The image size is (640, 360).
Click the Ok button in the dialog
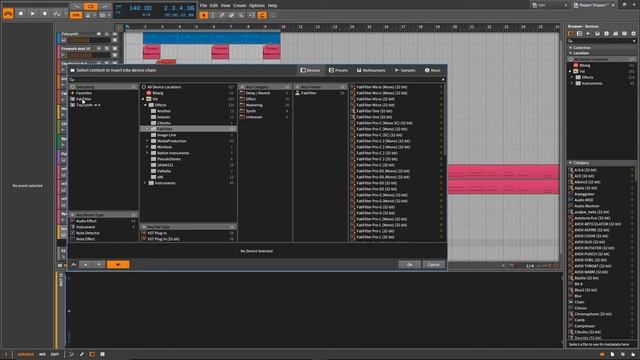[409, 264]
